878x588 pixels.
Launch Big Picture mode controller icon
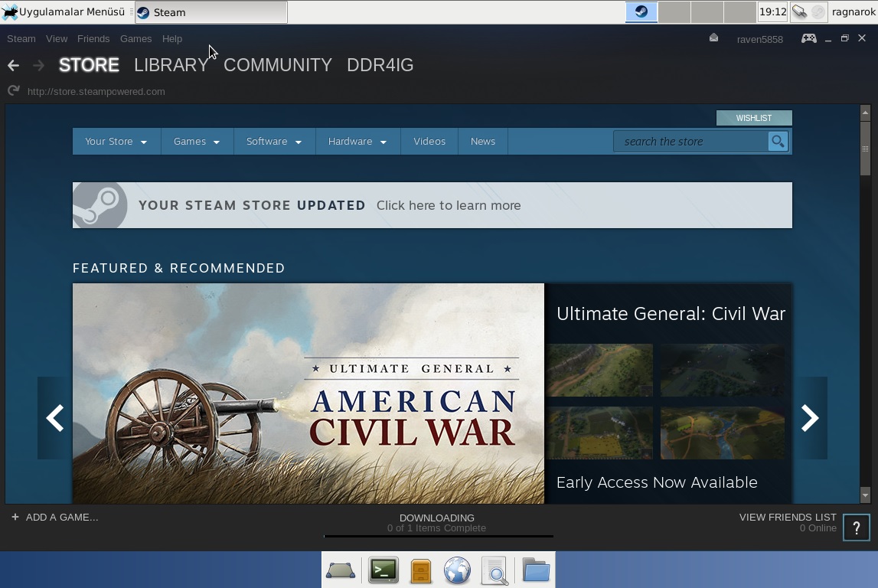tap(808, 38)
